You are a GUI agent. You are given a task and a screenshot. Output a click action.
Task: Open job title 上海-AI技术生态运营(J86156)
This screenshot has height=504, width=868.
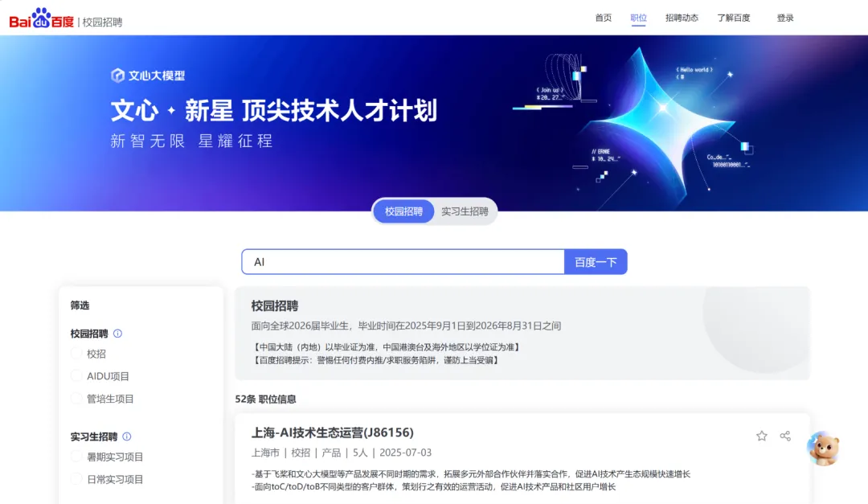[332, 432]
